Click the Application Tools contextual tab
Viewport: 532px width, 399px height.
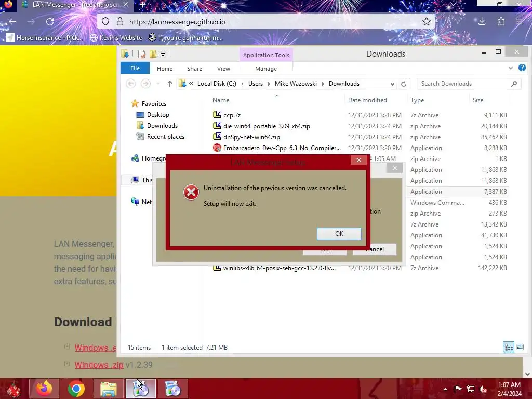pos(266,55)
